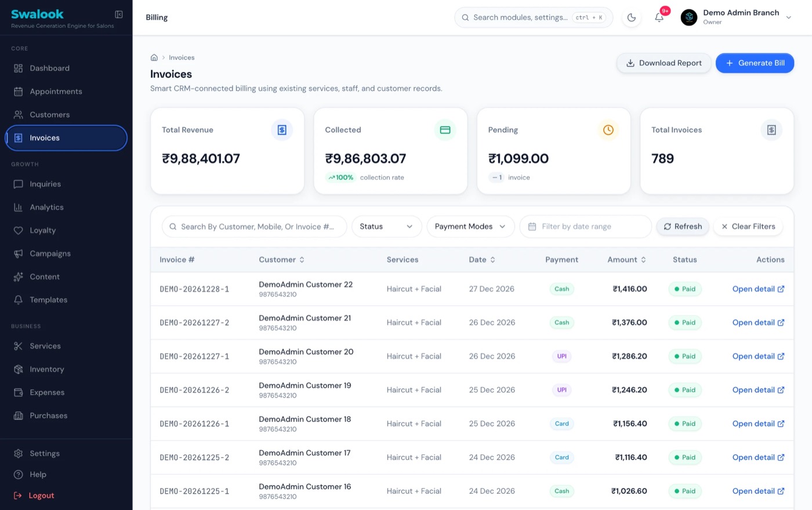Go to Loyalty in the sidebar

click(x=66, y=230)
